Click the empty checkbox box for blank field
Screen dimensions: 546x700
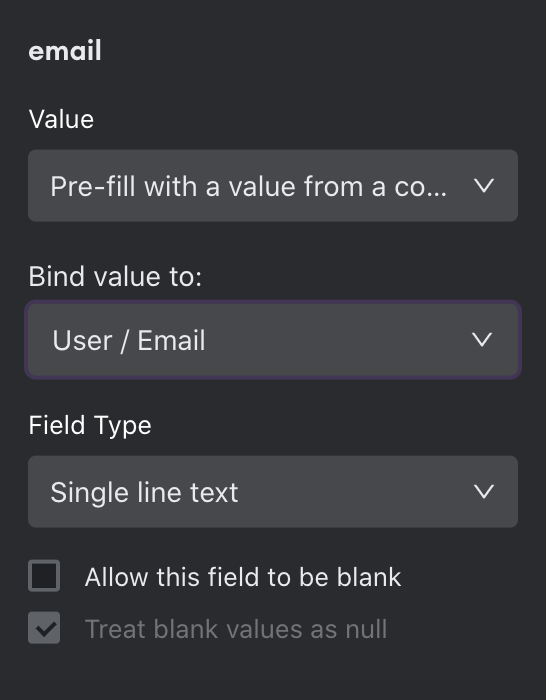44,576
